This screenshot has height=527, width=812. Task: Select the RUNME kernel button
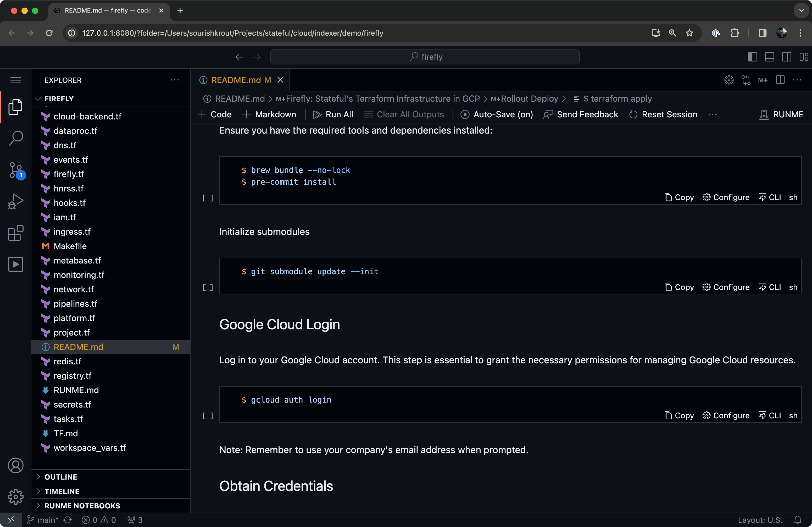781,114
